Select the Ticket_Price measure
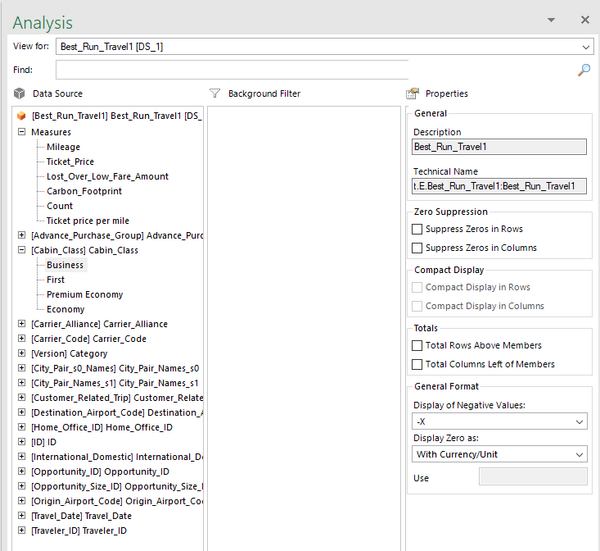600x551 pixels. 70,162
